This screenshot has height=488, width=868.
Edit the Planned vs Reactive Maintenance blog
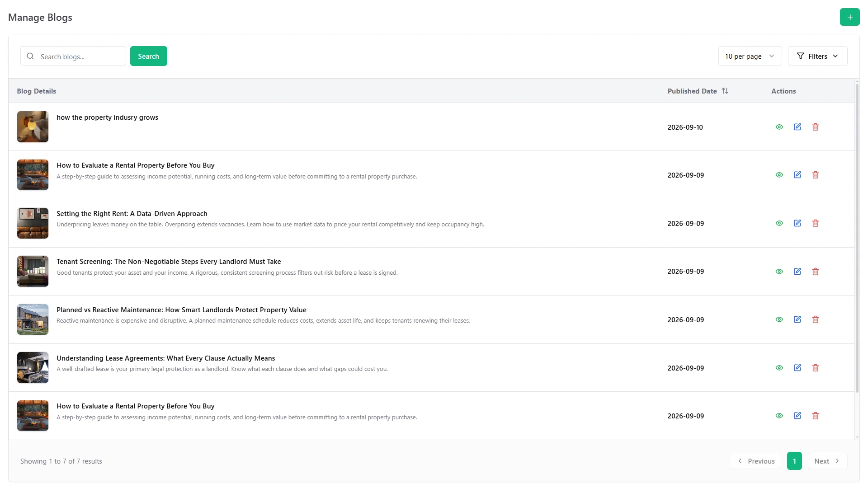coord(797,319)
